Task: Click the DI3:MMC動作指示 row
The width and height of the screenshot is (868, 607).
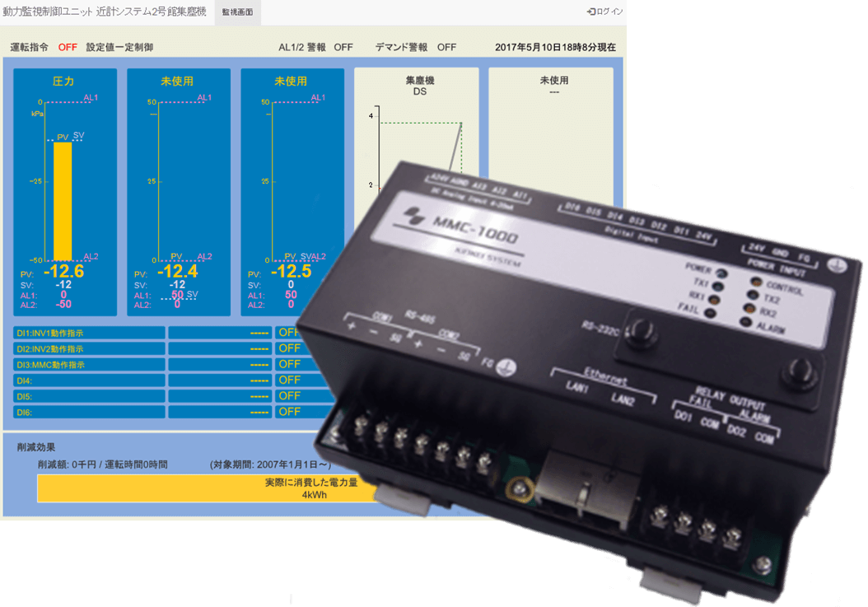Action: coord(89,364)
